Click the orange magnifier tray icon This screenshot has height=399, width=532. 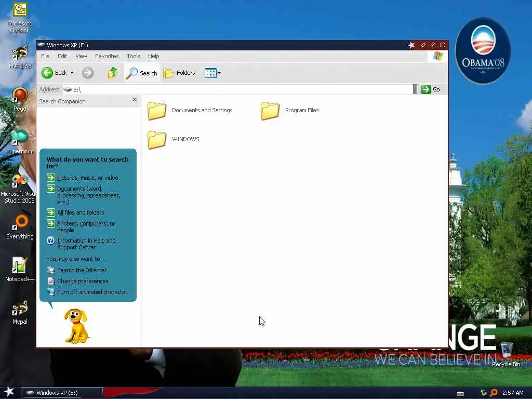494,393
